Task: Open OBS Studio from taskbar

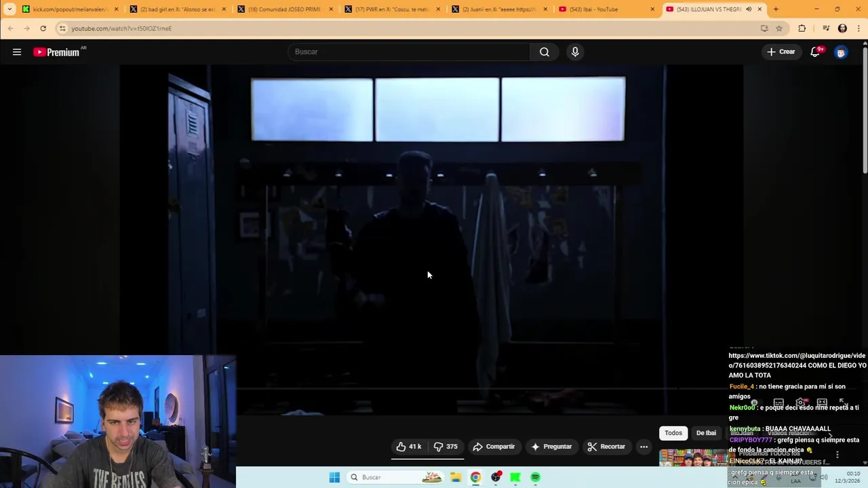Action: point(496,477)
